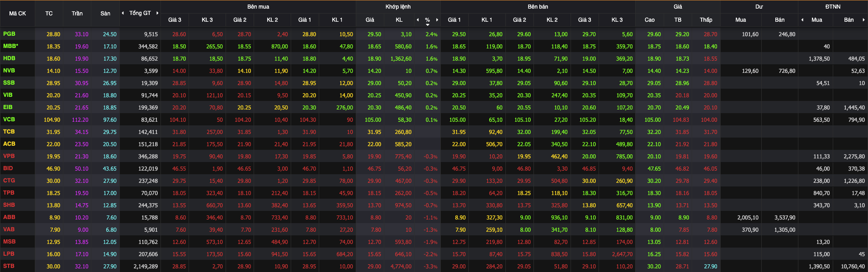
Task: Click the Mua header under ĐTNN
Action: [817, 20]
